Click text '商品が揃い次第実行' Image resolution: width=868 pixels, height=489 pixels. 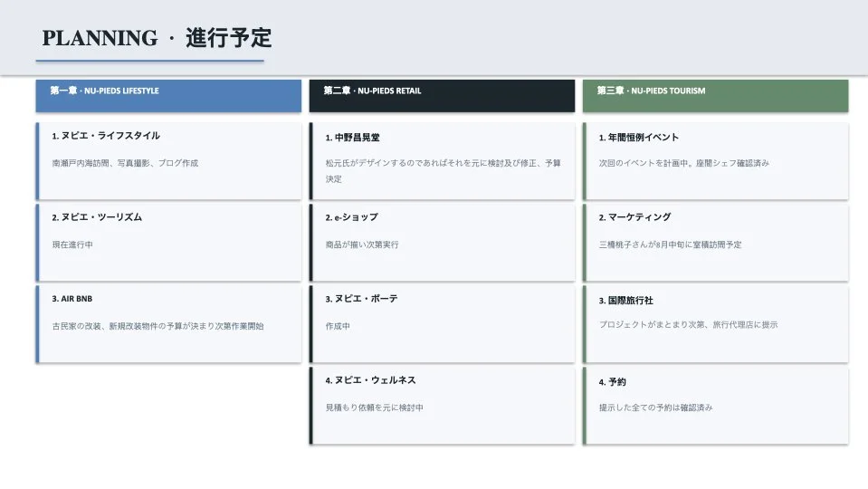click(362, 244)
